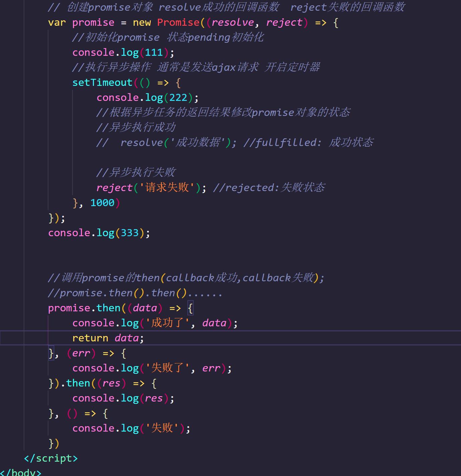
Task: Click the console.log('失败了', err) line
Action: (152, 368)
